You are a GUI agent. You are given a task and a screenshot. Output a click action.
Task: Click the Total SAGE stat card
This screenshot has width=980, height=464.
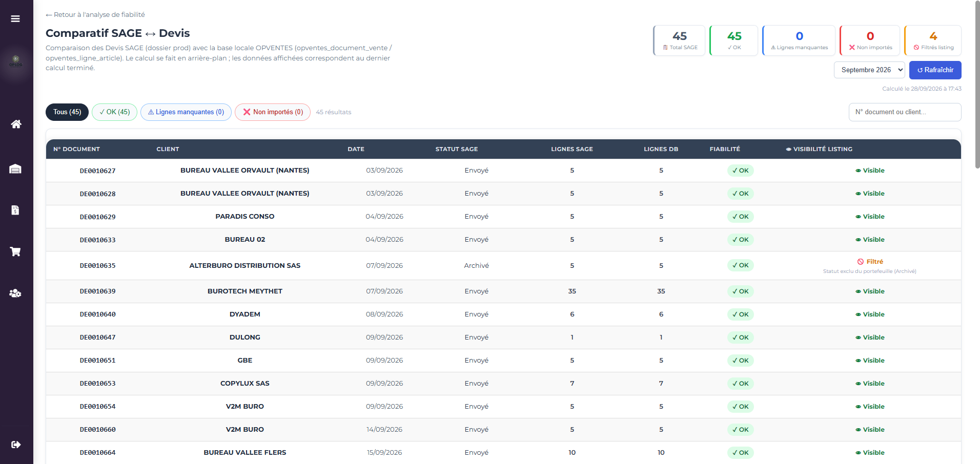[679, 40]
